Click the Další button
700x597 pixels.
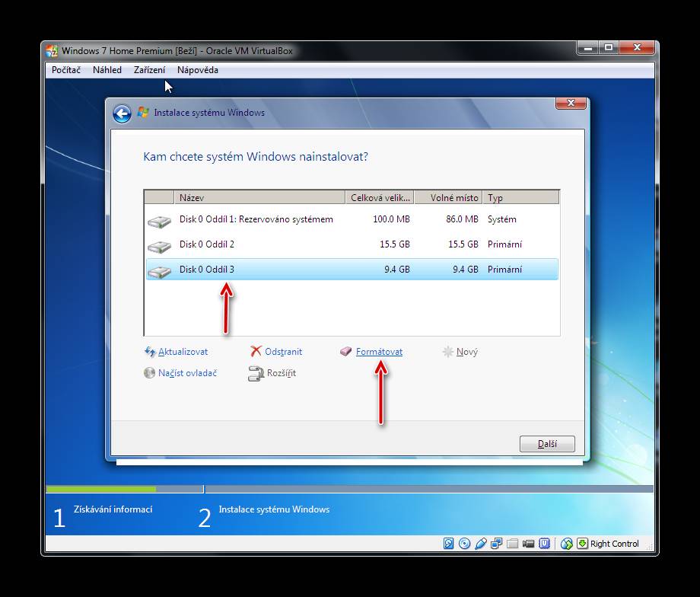547,444
